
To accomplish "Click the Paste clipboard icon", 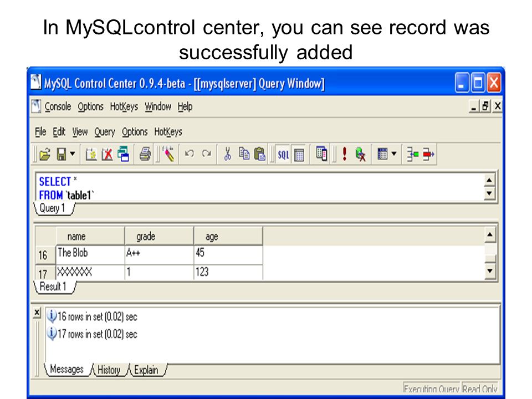I will click(x=259, y=154).
